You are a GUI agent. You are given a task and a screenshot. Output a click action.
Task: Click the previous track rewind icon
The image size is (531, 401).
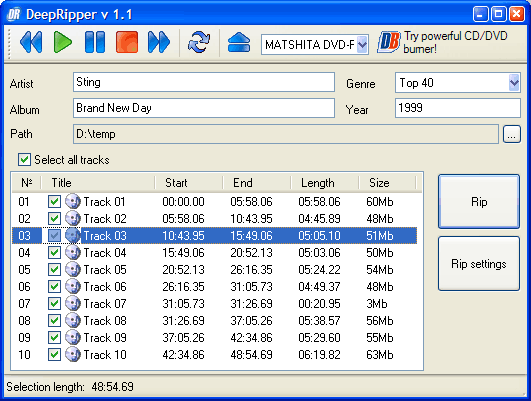[31, 42]
